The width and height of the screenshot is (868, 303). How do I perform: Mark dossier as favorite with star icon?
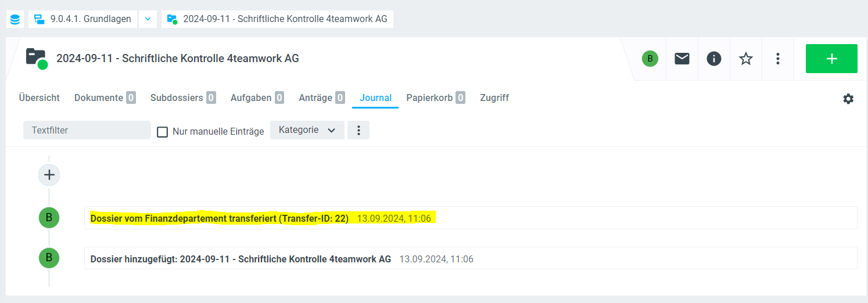pyautogui.click(x=745, y=59)
